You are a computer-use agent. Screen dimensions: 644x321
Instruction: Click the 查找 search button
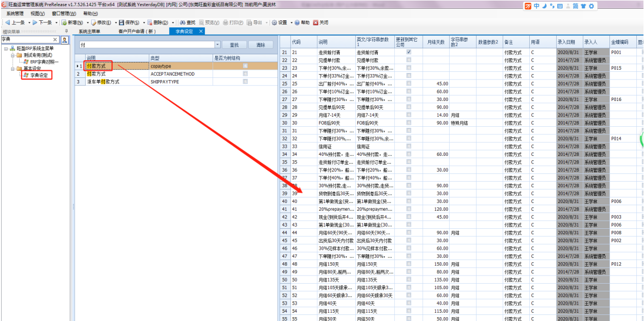(234, 45)
